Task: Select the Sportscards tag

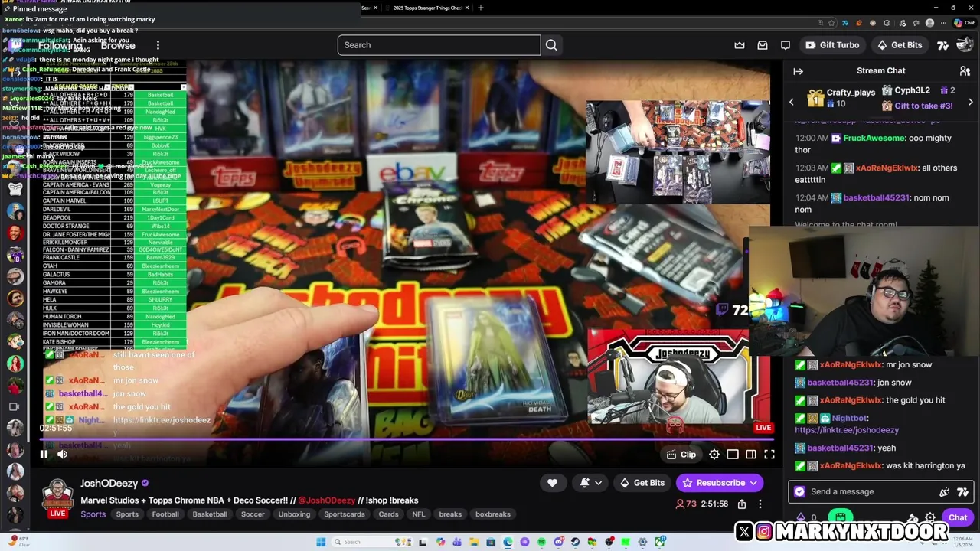Action: 345,514
